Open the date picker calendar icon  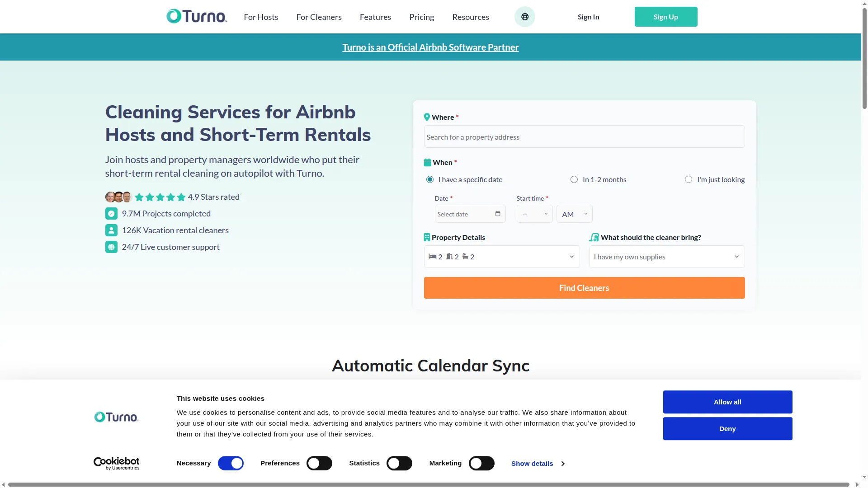[498, 214]
